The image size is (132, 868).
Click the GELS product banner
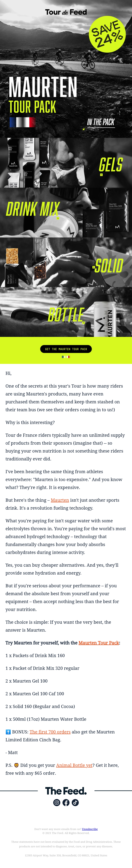(x=66, y=162)
